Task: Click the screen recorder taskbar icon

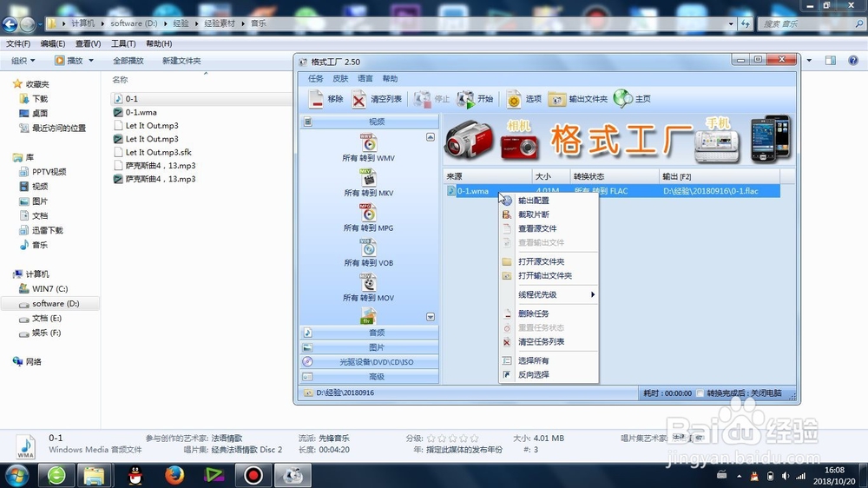Action: [253, 475]
